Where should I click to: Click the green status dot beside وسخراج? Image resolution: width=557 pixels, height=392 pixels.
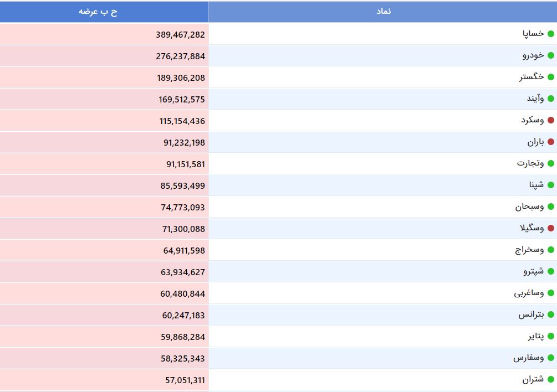tap(551, 250)
